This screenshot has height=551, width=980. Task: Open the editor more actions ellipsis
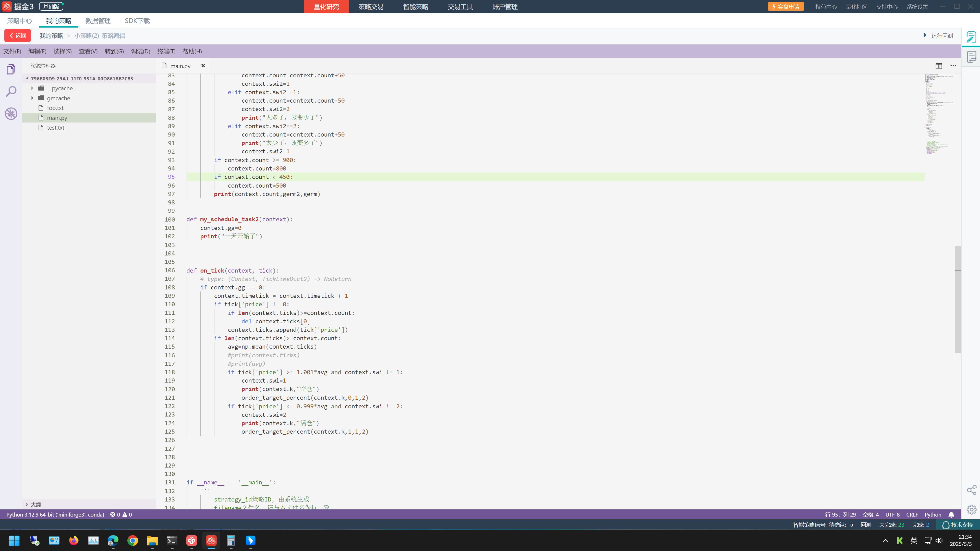click(953, 66)
